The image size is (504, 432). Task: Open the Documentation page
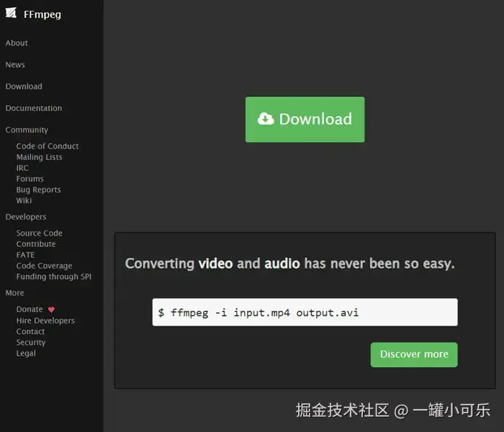click(x=34, y=108)
